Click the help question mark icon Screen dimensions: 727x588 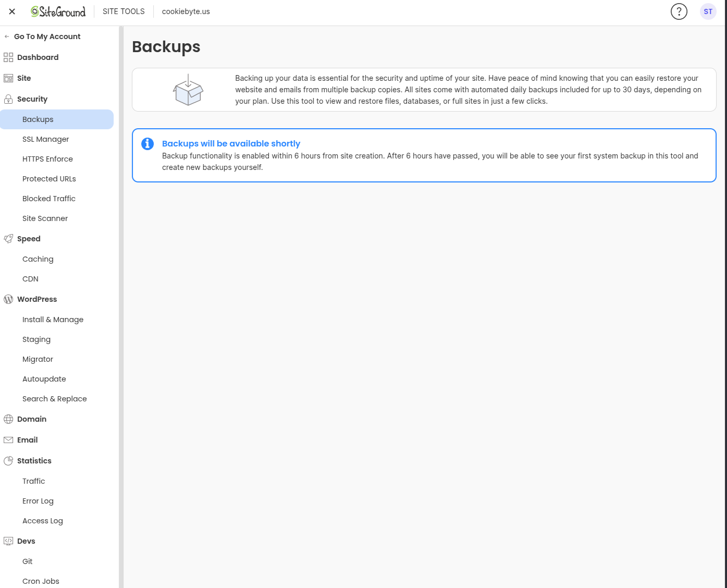point(679,11)
